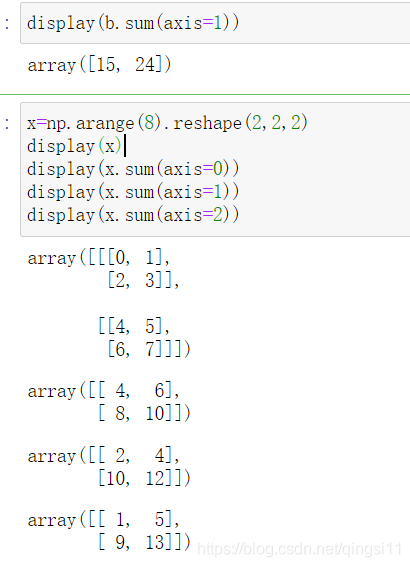Click the display(x.sum(axis=1)) code line
The image size is (410, 567).
[x=133, y=192]
